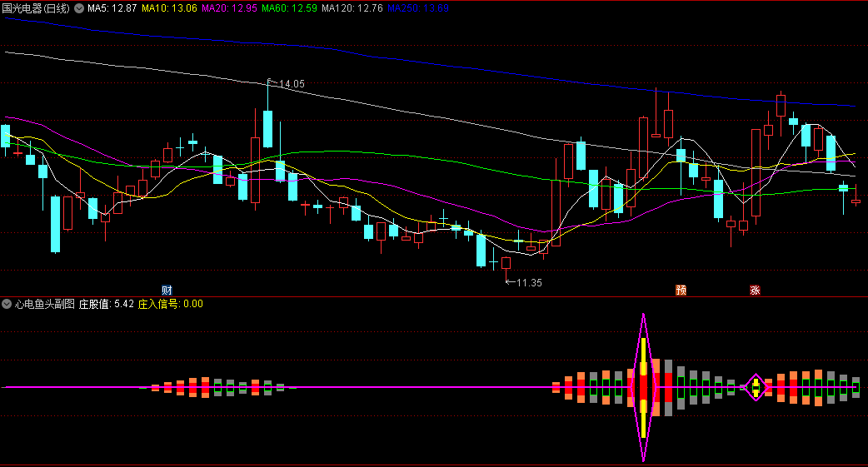Click the MA120: 12.76 label
The width and height of the screenshot is (868, 467).
coord(352,8)
